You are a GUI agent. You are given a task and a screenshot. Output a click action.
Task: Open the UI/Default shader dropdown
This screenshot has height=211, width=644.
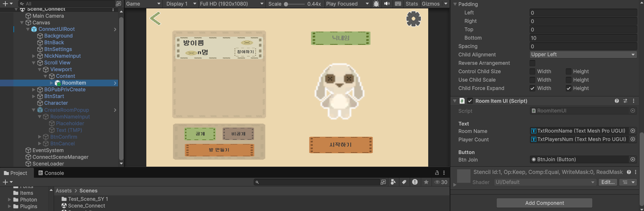(x=545, y=182)
